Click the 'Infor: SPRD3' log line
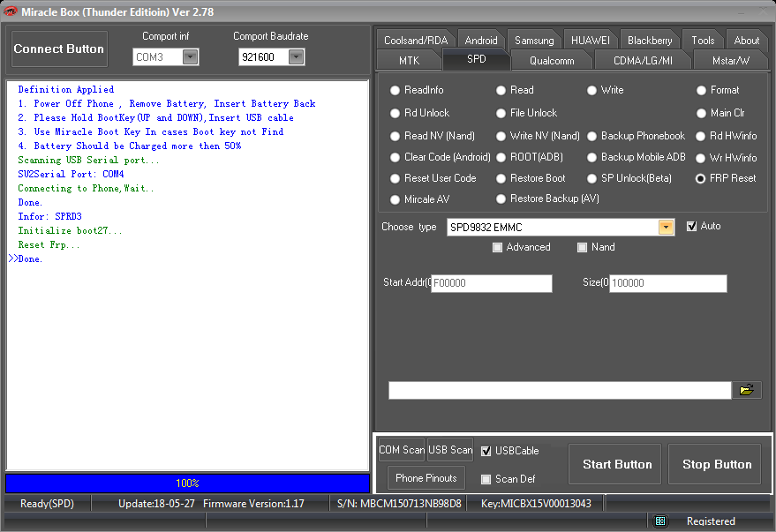This screenshot has width=776, height=532. pos(49,216)
